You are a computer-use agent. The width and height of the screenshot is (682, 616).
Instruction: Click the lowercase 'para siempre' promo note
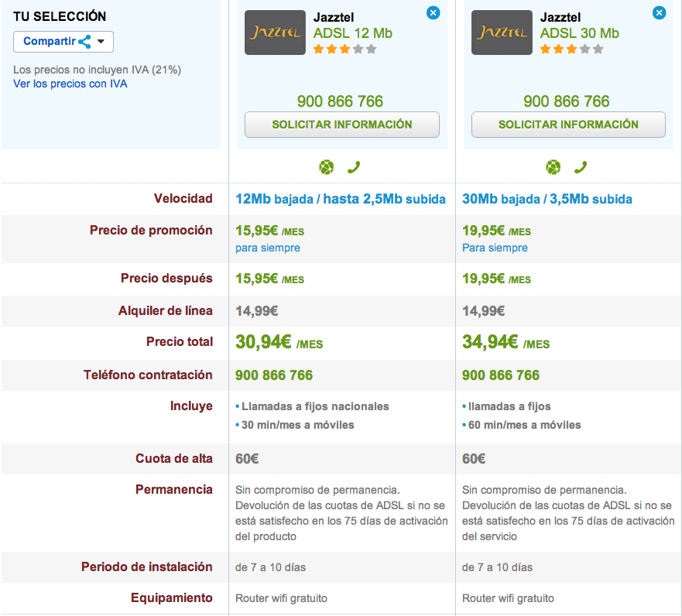pyautogui.click(x=268, y=248)
